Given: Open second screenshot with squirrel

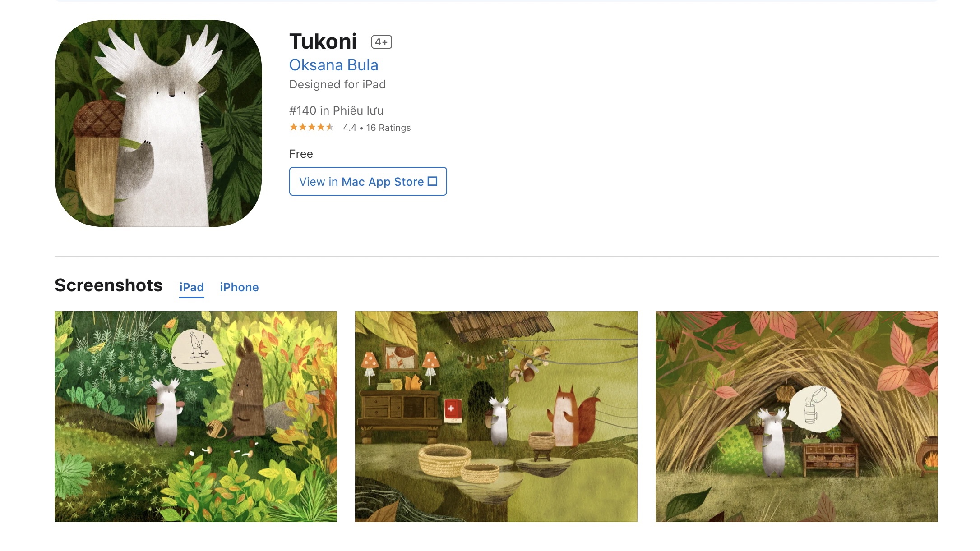Looking at the screenshot, I should click(x=496, y=417).
